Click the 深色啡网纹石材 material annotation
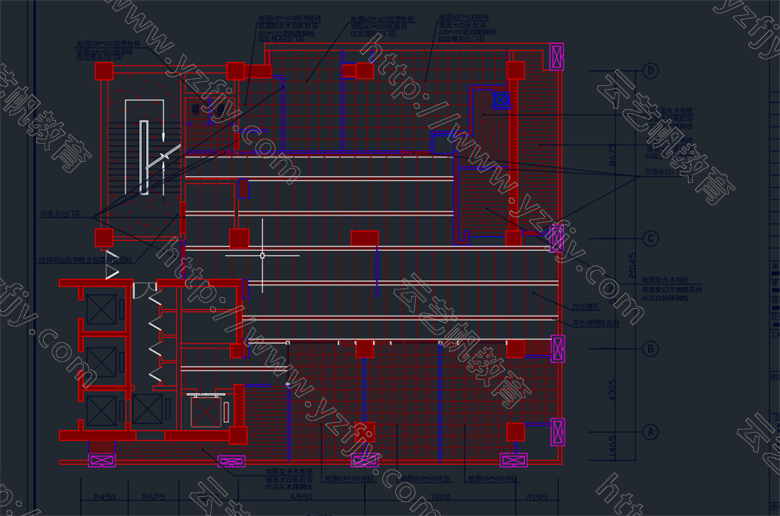 click(595, 322)
